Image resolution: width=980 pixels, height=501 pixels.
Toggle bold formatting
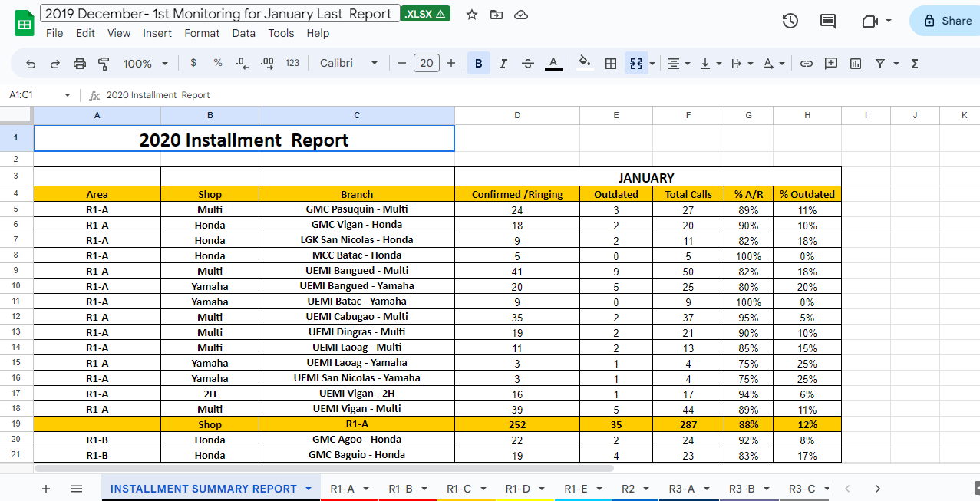point(479,64)
